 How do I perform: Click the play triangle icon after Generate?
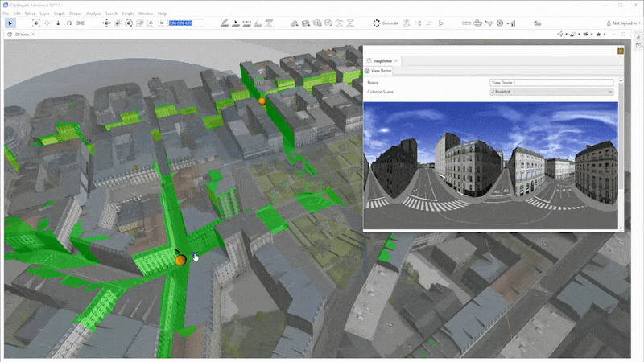(x=440, y=23)
